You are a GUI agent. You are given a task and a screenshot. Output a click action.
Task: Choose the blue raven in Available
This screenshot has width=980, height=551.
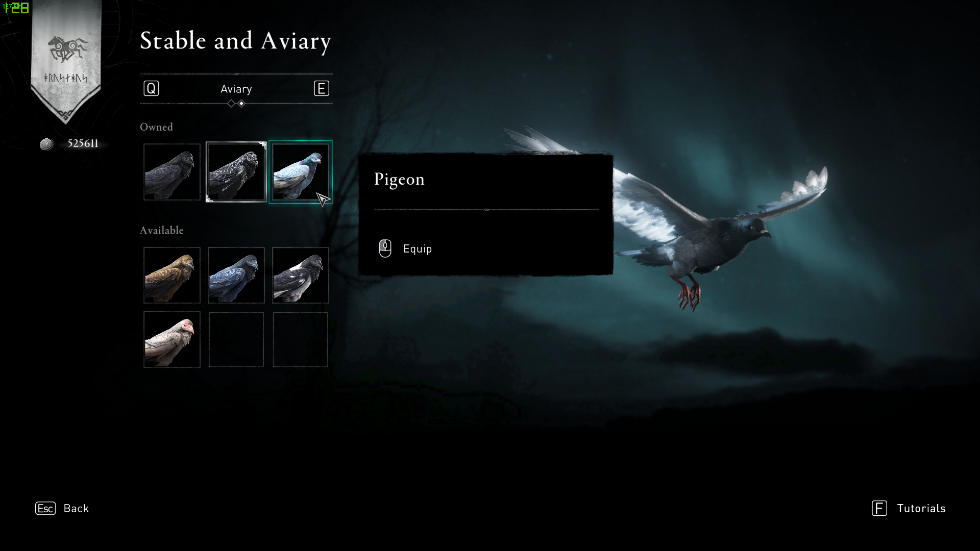click(236, 275)
